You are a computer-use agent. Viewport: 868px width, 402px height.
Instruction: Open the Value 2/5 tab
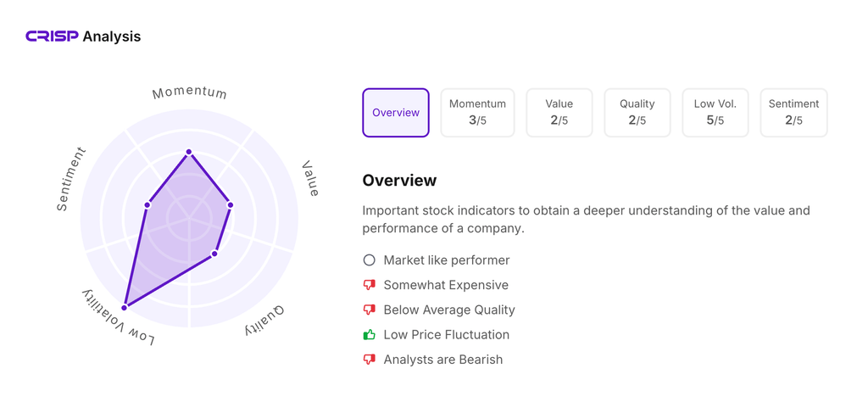tap(559, 113)
